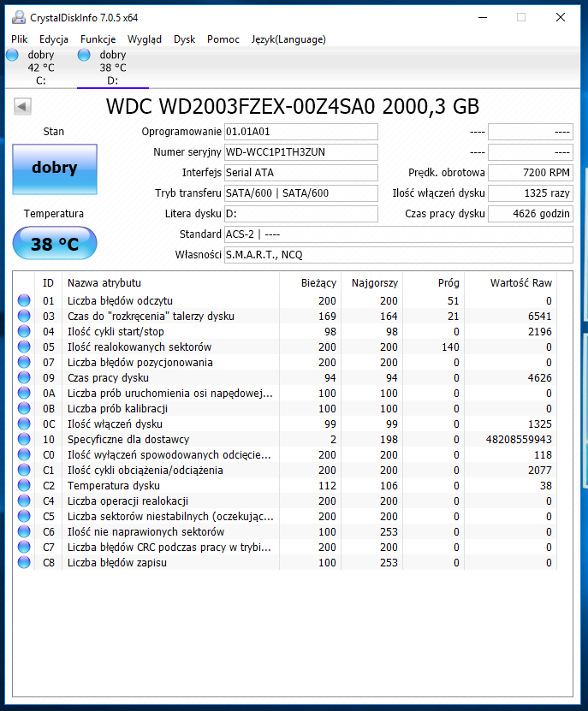Click the rotation speed field 7200 RPM

[x=531, y=173]
